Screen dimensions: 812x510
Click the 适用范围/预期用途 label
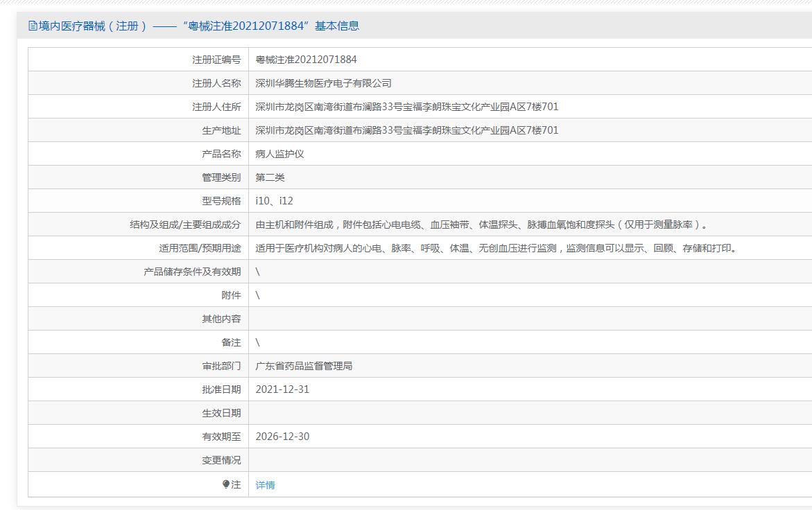200,248
